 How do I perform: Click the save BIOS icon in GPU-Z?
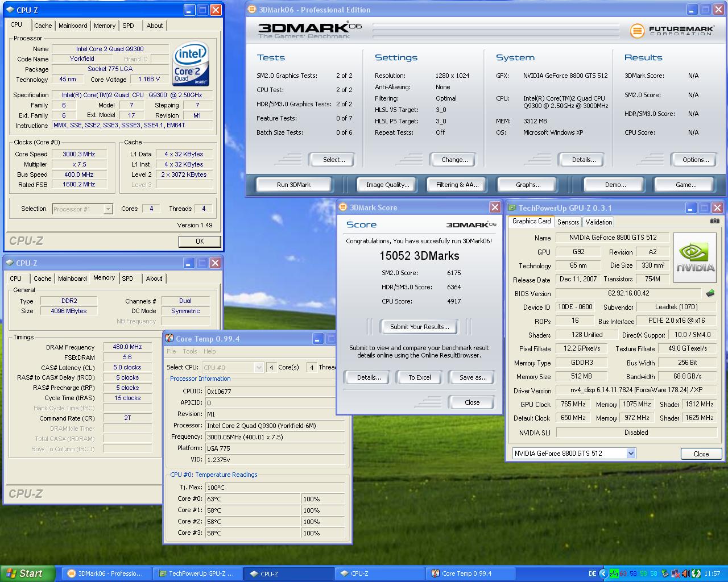(710, 293)
